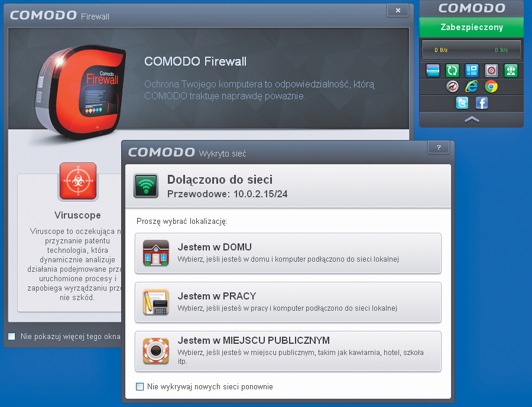Launch Internet Explorer from widget
532x407 pixels.
(471, 87)
